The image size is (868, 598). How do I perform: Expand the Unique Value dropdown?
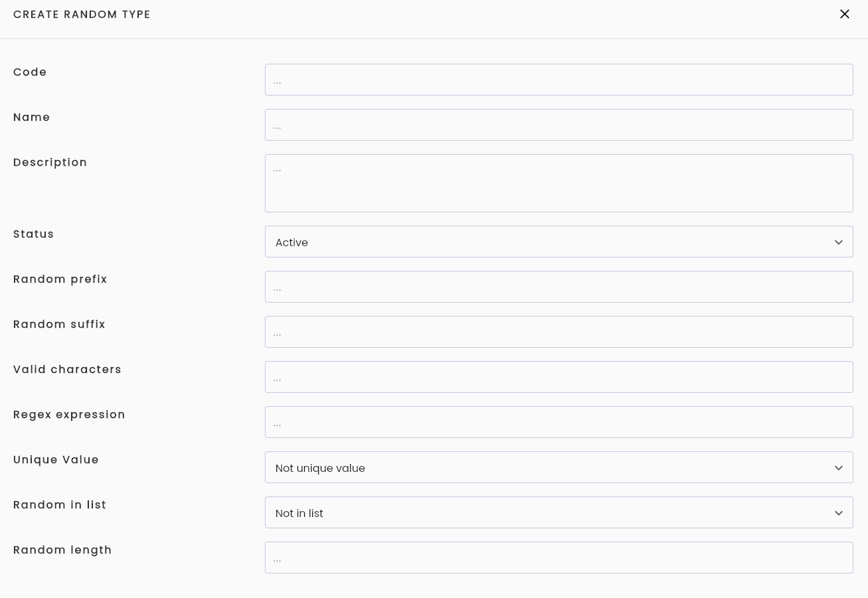click(x=559, y=467)
